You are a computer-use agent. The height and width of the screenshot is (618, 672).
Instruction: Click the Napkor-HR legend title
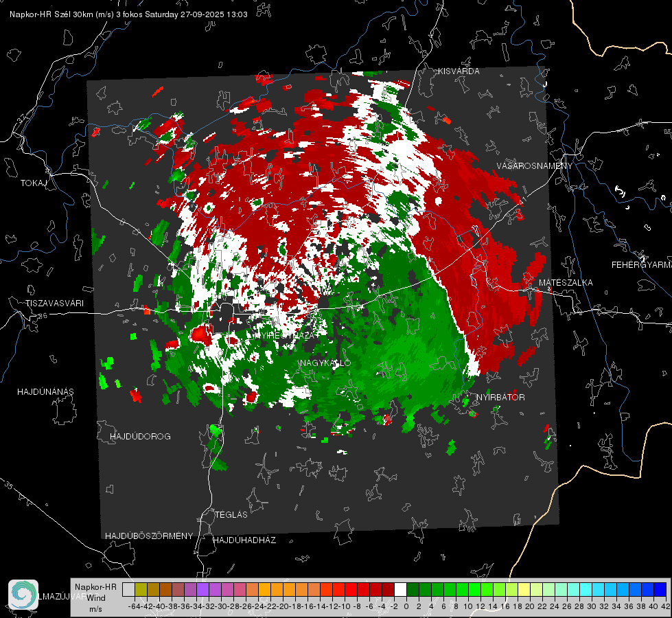95,587
